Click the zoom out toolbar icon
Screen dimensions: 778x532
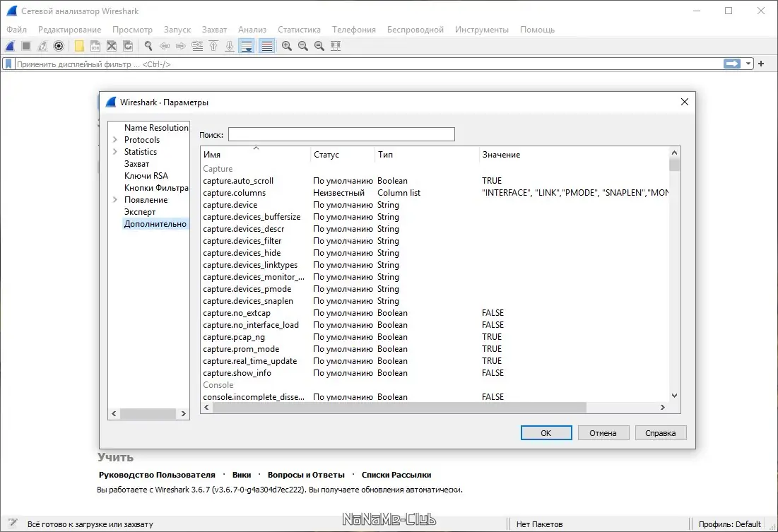coord(303,46)
